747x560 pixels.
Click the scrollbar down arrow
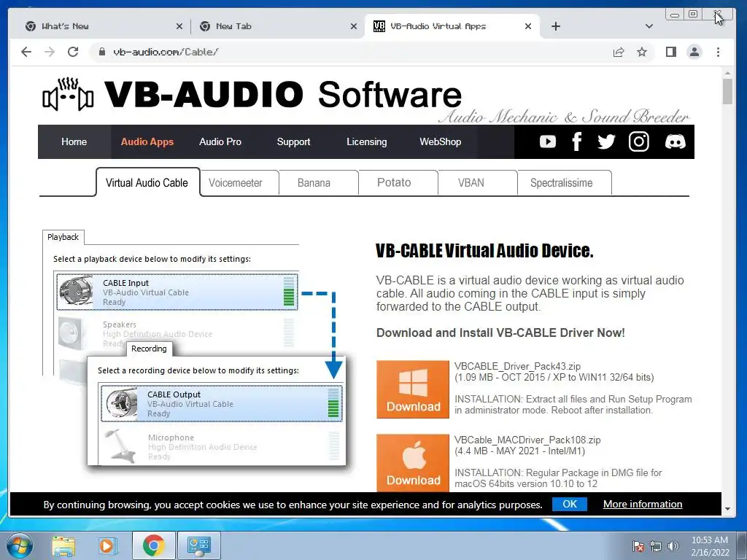pos(727,509)
